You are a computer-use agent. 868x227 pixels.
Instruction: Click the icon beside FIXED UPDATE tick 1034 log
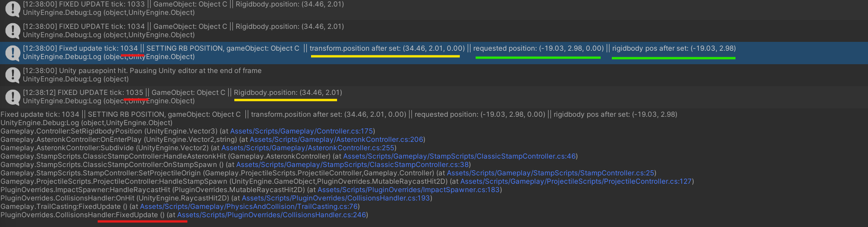coord(13,31)
